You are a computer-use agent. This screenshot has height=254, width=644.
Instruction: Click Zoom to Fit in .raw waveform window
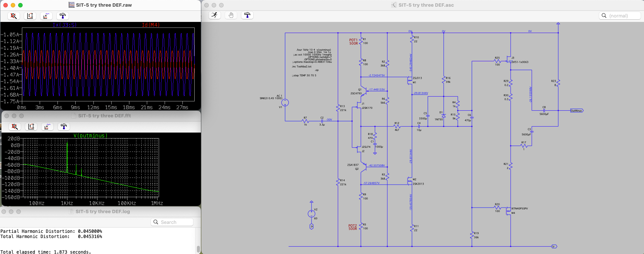(14, 16)
